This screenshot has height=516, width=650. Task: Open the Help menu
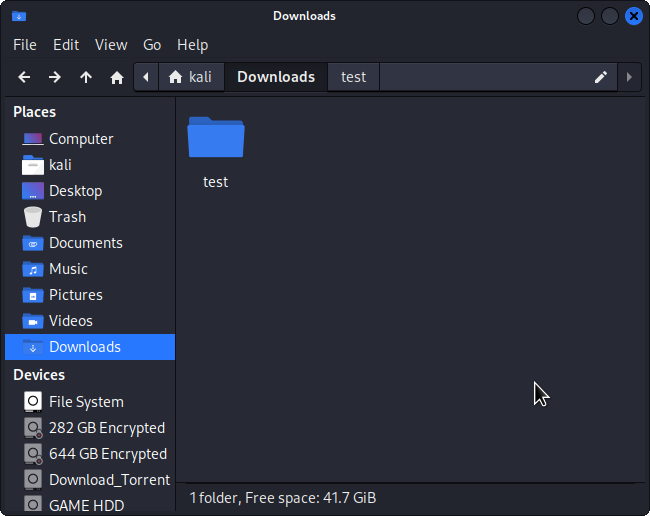(192, 45)
